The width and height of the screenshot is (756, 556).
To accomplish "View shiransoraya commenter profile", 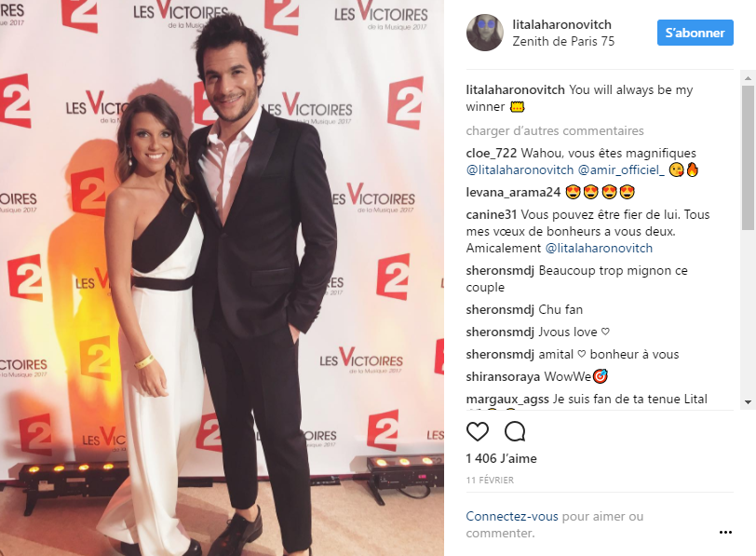I will pos(503,376).
